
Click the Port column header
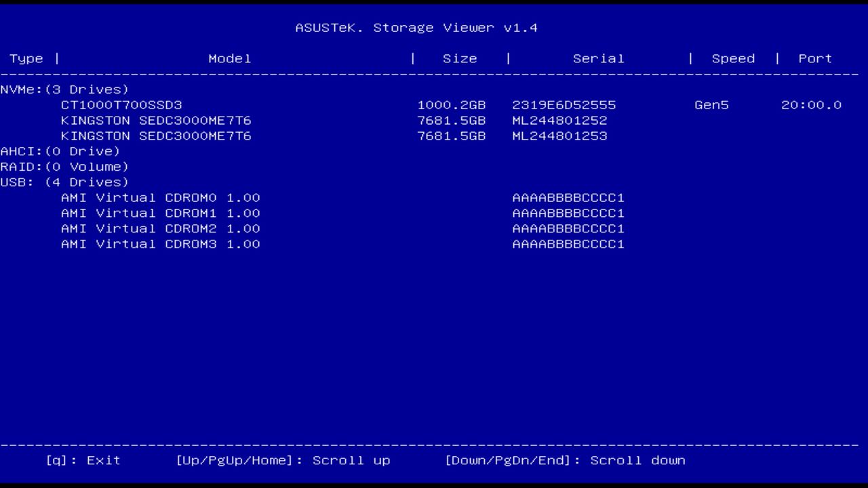click(x=814, y=58)
